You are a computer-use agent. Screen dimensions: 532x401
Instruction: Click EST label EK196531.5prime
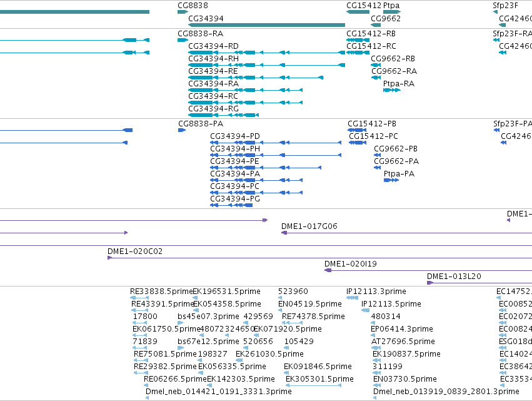227,292
